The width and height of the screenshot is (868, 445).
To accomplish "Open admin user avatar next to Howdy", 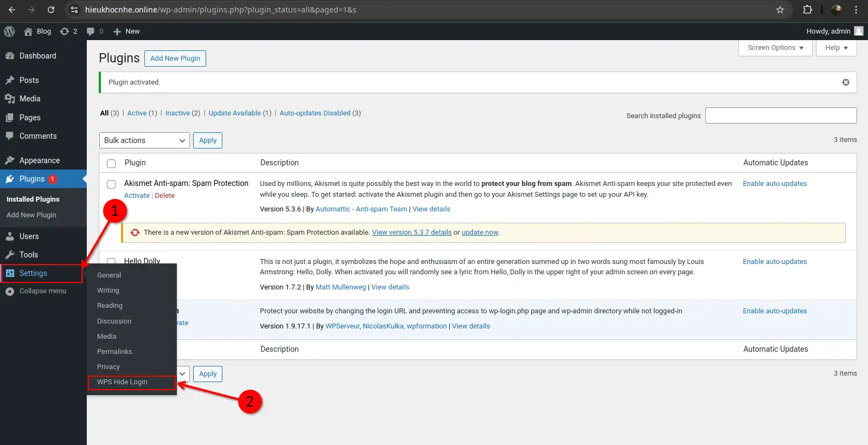I will (x=859, y=31).
